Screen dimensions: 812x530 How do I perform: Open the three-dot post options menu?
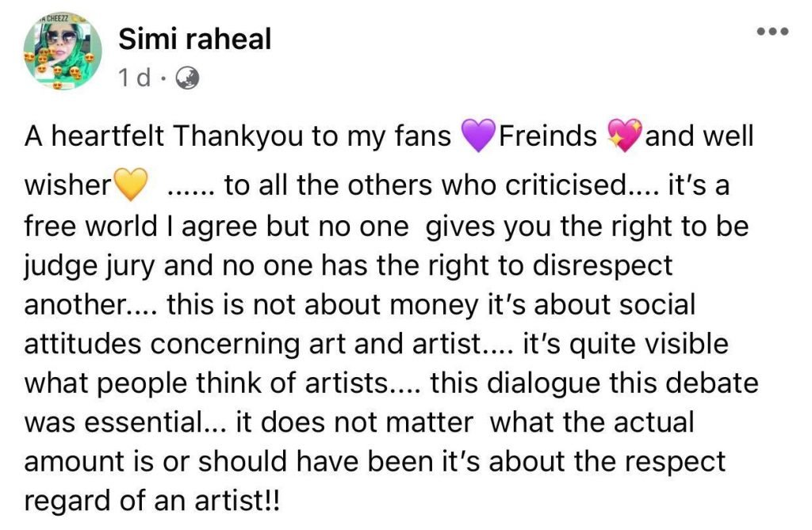tap(771, 32)
